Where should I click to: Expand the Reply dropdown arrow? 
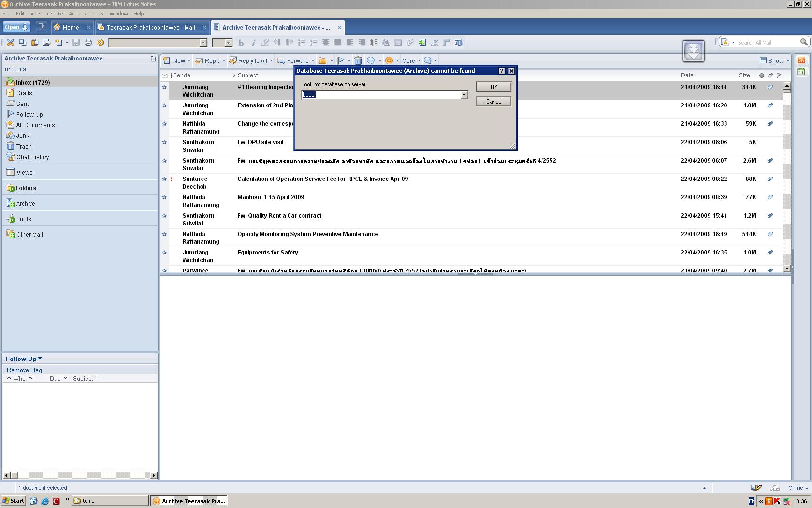(x=224, y=61)
